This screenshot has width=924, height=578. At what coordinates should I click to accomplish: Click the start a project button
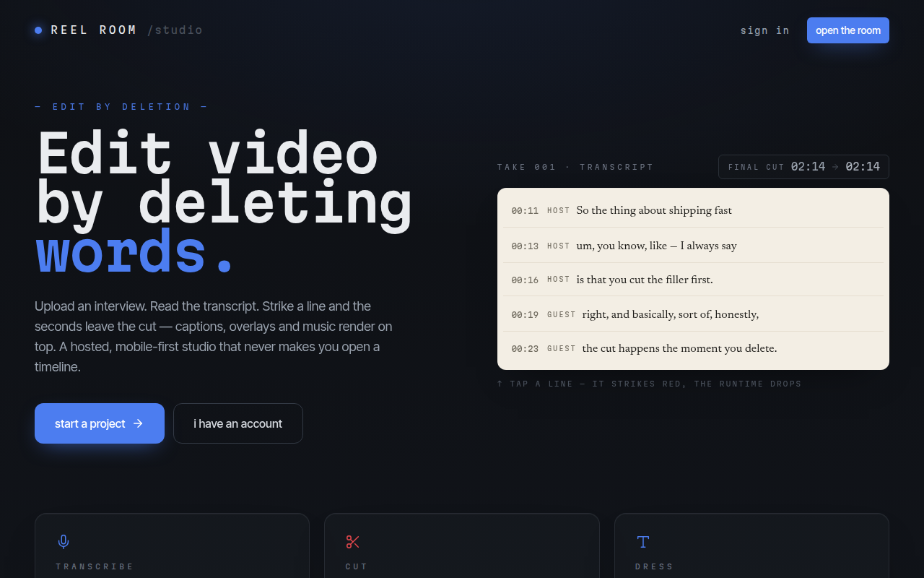pyautogui.click(x=100, y=423)
